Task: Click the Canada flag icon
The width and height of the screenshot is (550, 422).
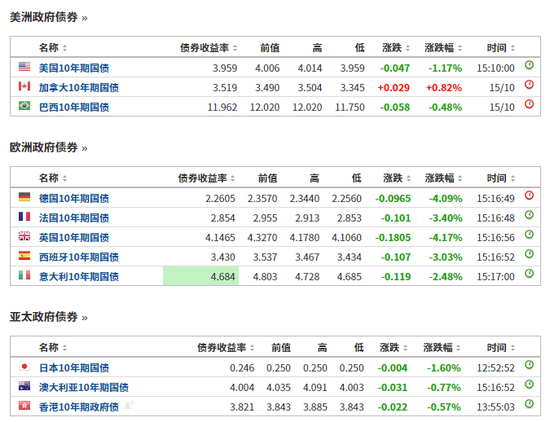Action: click(x=24, y=86)
